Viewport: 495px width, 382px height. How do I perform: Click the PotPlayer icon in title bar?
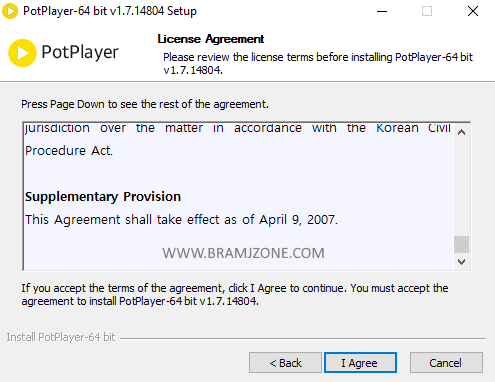10,11
